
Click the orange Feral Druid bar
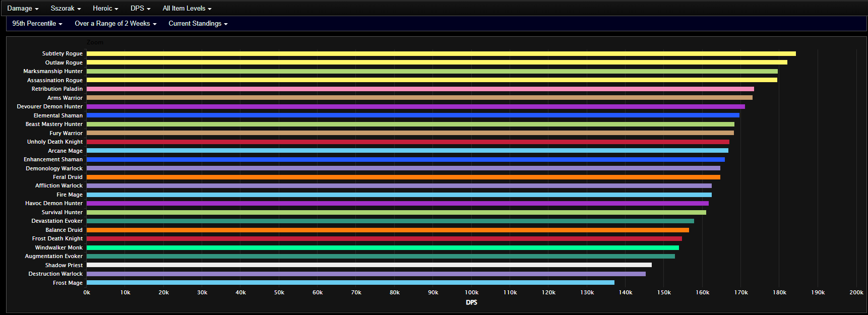[403, 177]
